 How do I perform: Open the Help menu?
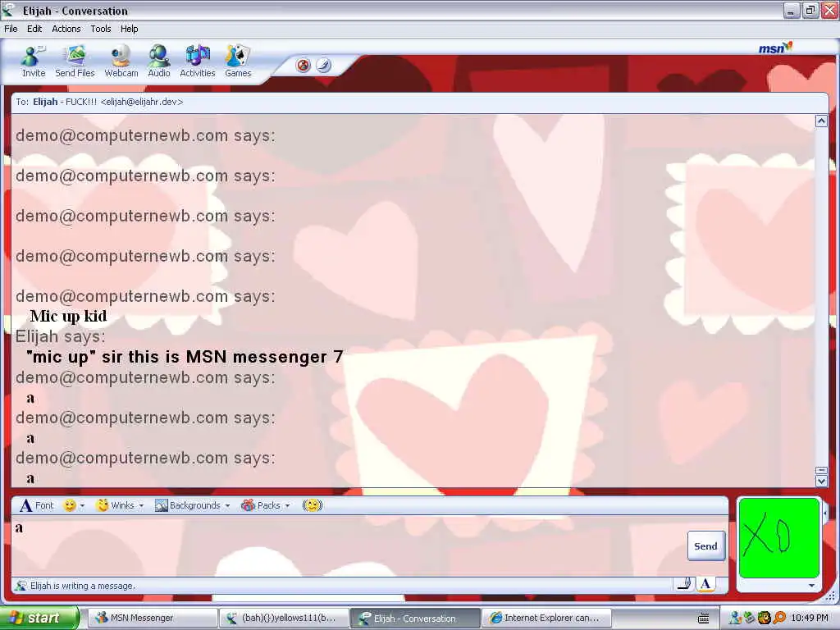[129, 29]
